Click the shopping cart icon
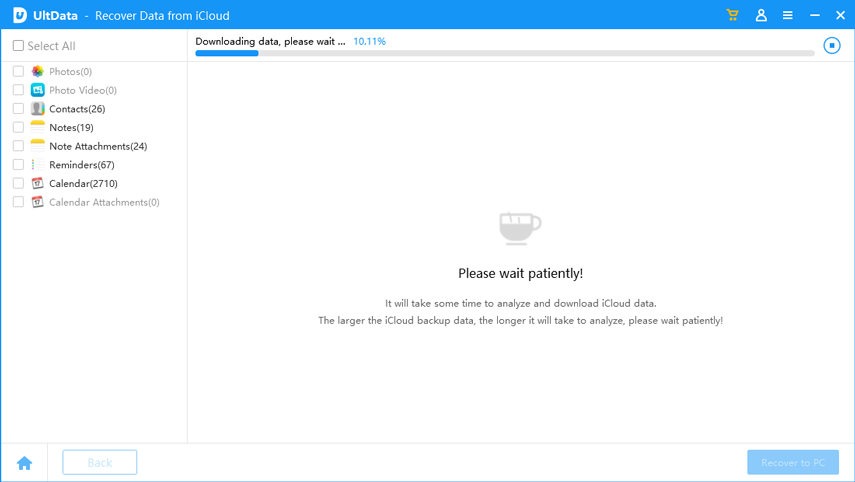 [x=733, y=15]
